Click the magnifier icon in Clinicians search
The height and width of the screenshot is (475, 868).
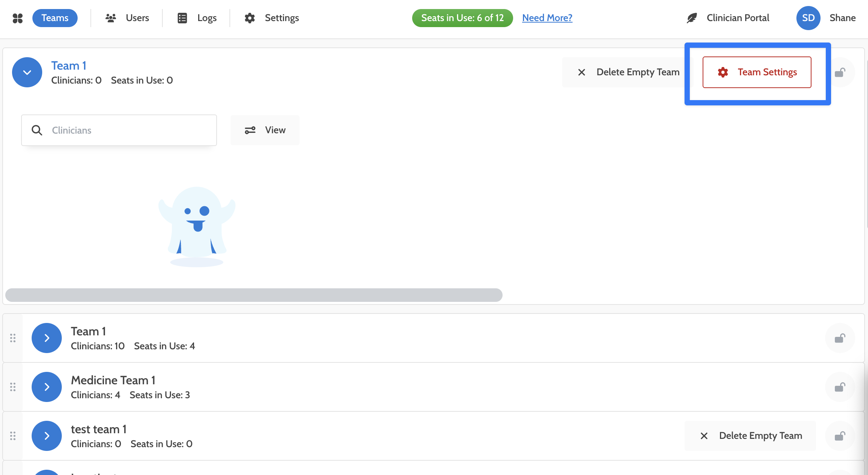(37, 130)
